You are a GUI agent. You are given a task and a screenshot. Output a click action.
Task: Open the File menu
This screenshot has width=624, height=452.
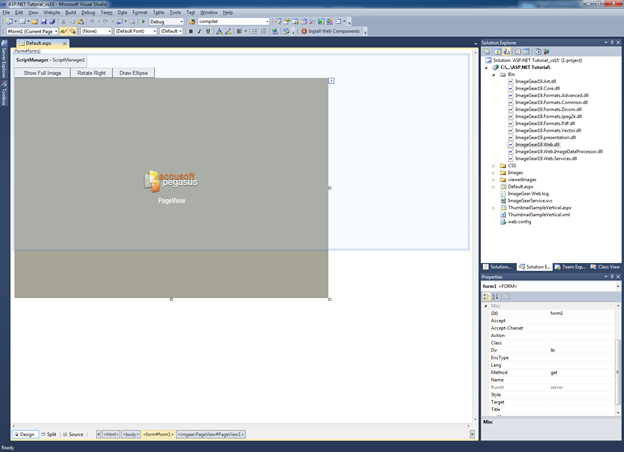(6, 12)
